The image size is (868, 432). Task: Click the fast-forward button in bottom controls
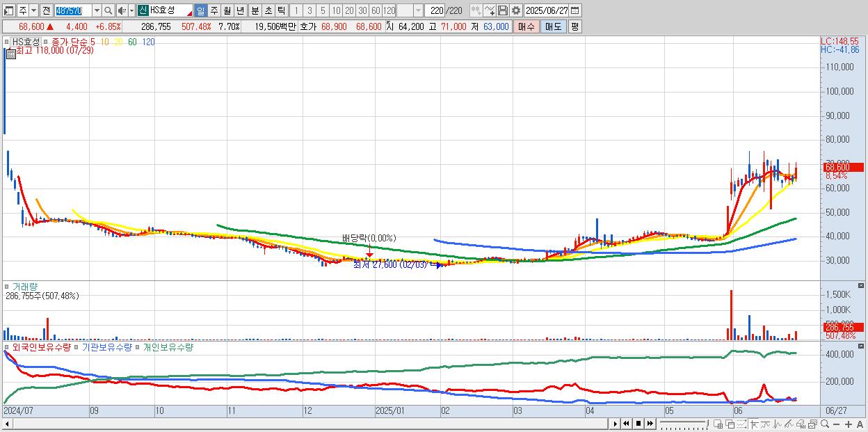click(x=650, y=424)
